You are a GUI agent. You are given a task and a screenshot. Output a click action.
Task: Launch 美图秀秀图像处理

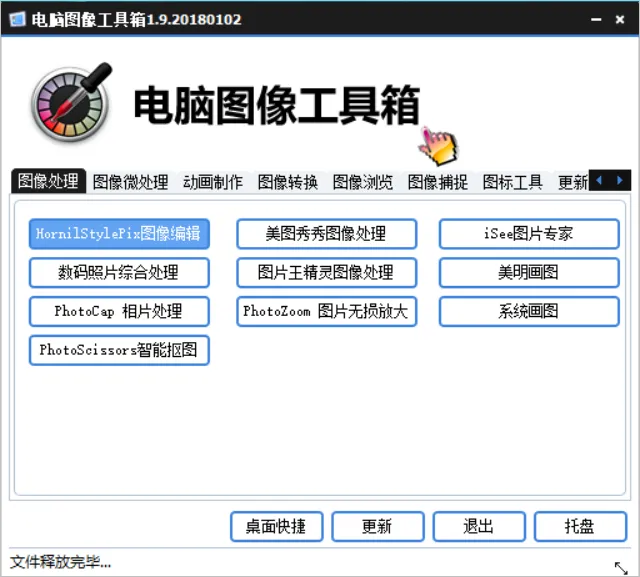(327, 234)
